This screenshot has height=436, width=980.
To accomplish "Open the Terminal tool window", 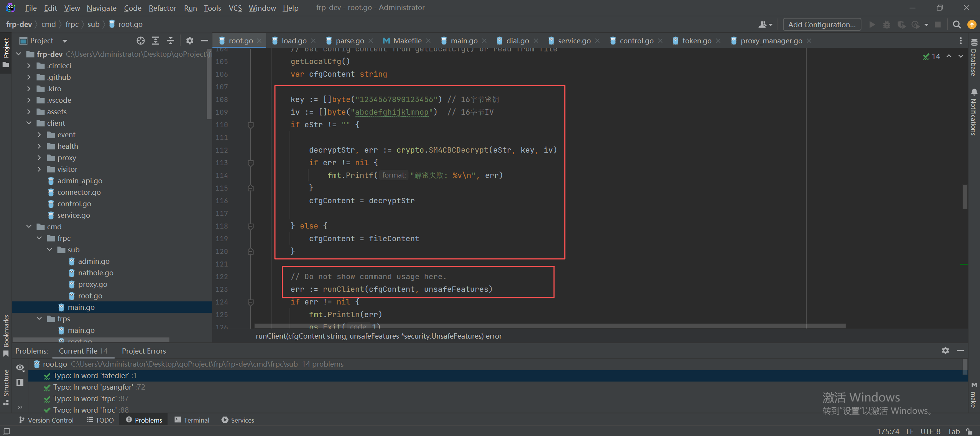I will (x=192, y=420).
